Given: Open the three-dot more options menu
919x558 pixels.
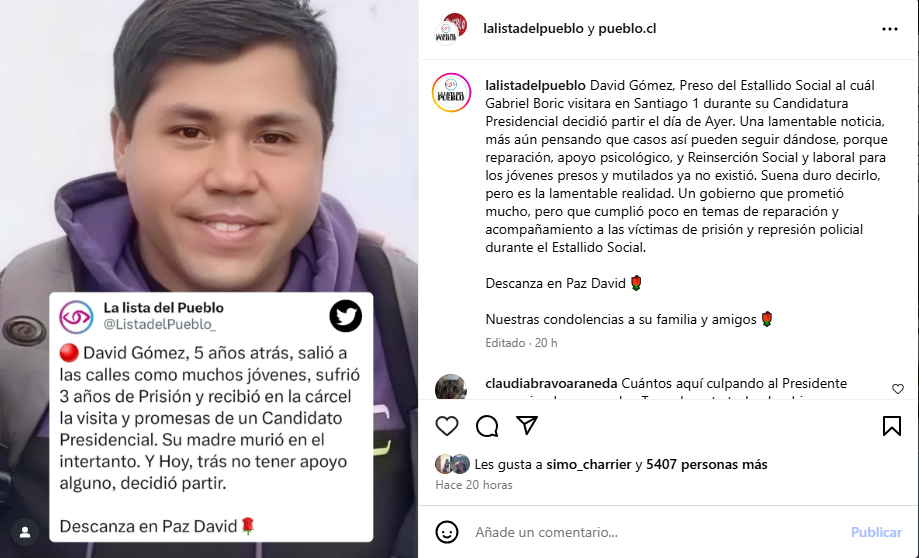Looking at the screenshot, I should pos(890,29).
